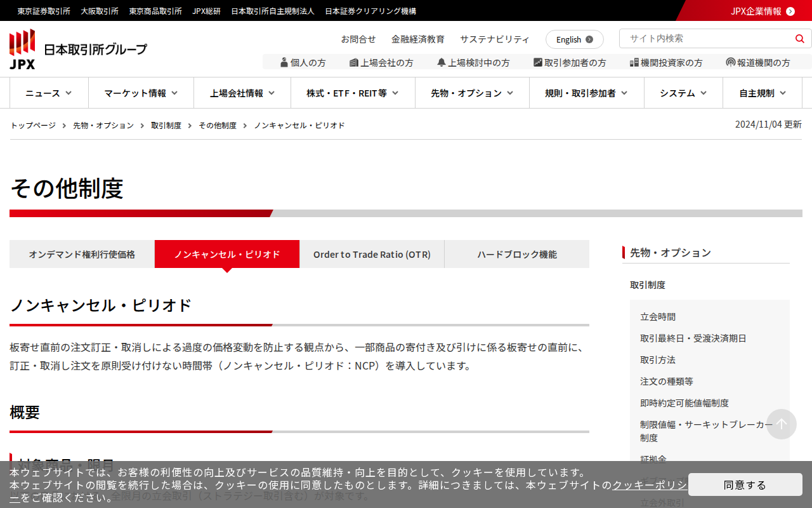Open the ハードブロック機能 tab
Viewport: 812px width, 508px height.
[517, 254]
